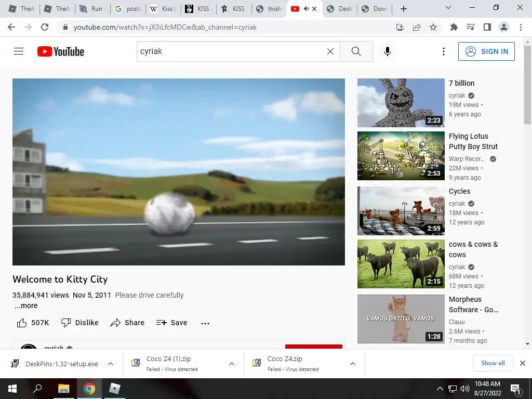Click the address bar URL
This screenshot has height=399, width=532.
click(165, 27)
